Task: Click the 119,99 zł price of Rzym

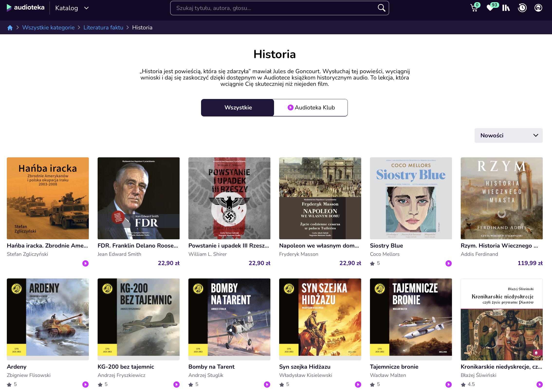Action: tap(530, 263)
